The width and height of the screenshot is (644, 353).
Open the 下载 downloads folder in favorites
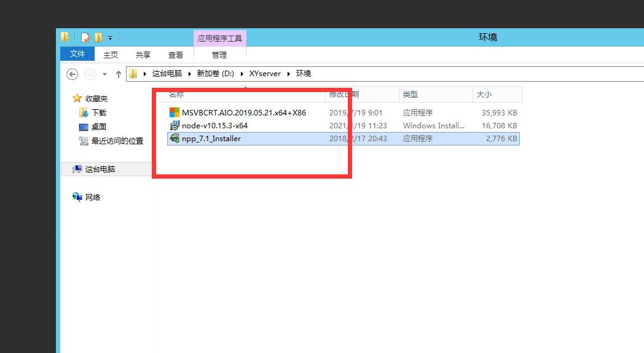98,112
